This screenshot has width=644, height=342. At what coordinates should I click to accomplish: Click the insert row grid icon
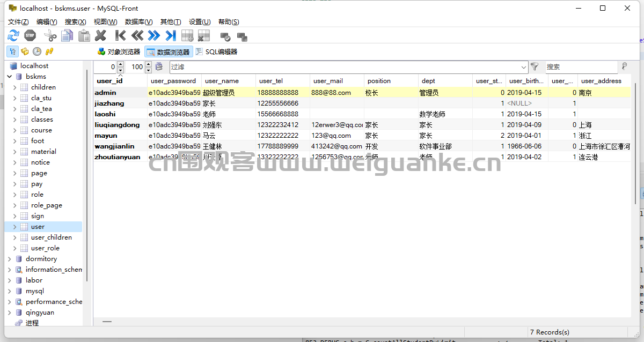click(x=187, y=36)
